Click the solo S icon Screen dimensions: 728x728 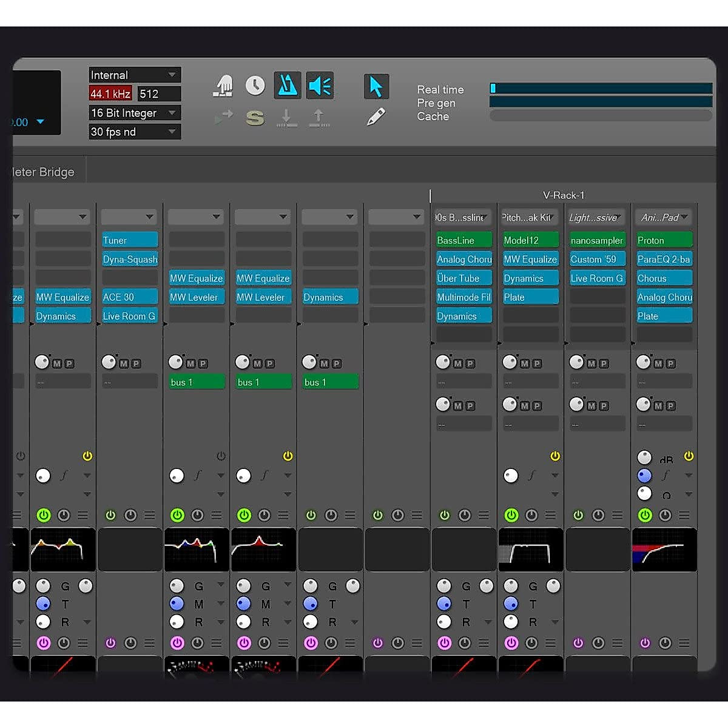pyautogui.click(x=255, y=118)
